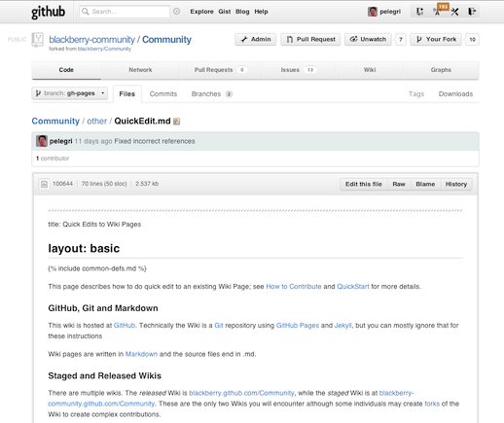504x423 pixels.
Task: Click the search magnifier icon
Action: pyautogui.click(x=86, y=12)
